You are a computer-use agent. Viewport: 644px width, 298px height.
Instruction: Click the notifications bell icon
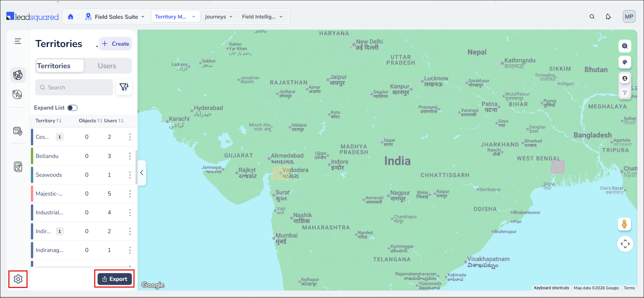coord(608,17)
